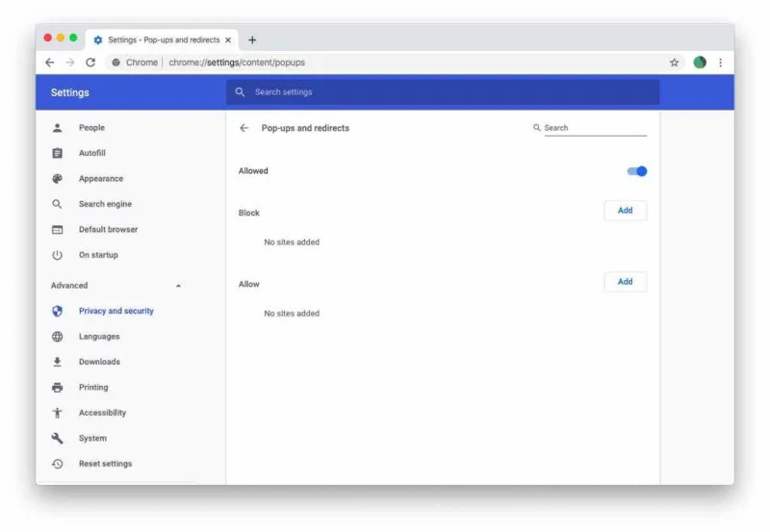Collapse the Advanced section

[x=178, y=286]
